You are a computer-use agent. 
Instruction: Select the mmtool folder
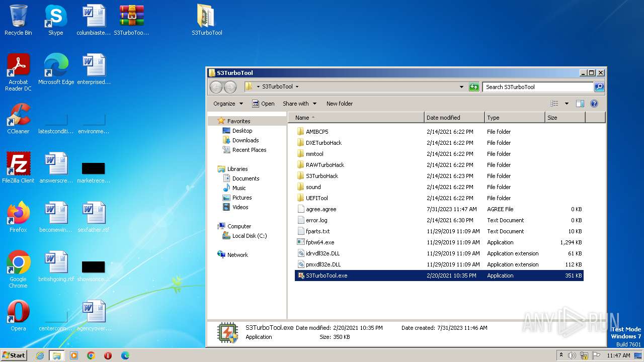coord(439,154)
